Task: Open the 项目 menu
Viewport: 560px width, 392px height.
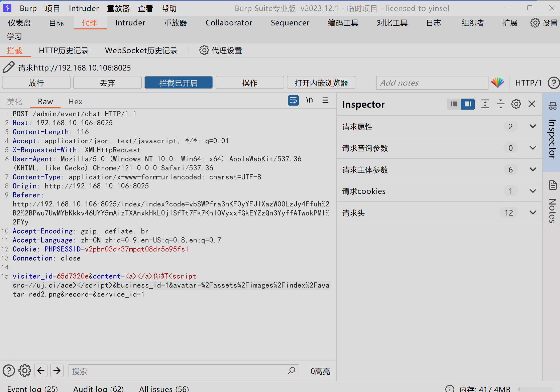Action: click(x=52, y=8)
